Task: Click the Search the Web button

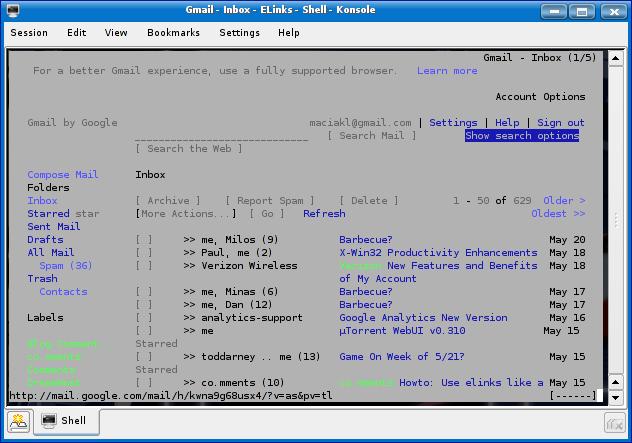Action: pyautogui.click(x=189, y=149)
